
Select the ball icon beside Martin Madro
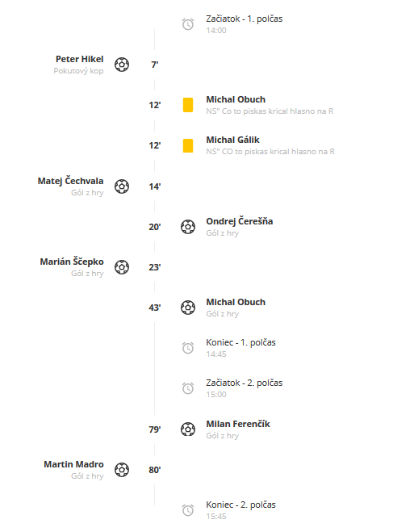(121, 470)
